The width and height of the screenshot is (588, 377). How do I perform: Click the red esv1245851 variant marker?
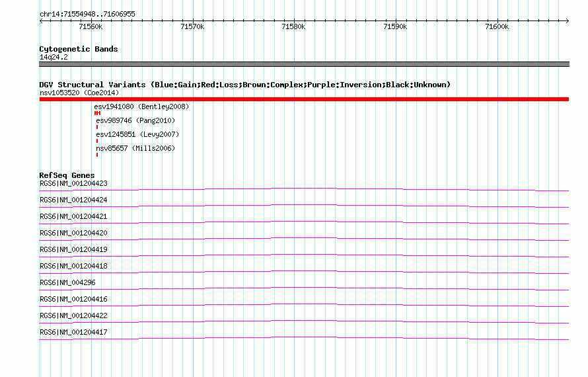click(x=97, y=141)
